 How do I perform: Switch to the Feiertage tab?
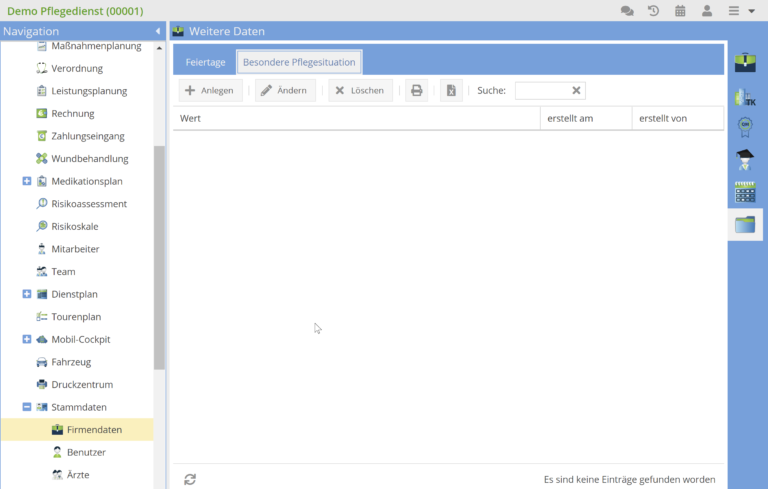pyautogui.click(x=205, y=62)
